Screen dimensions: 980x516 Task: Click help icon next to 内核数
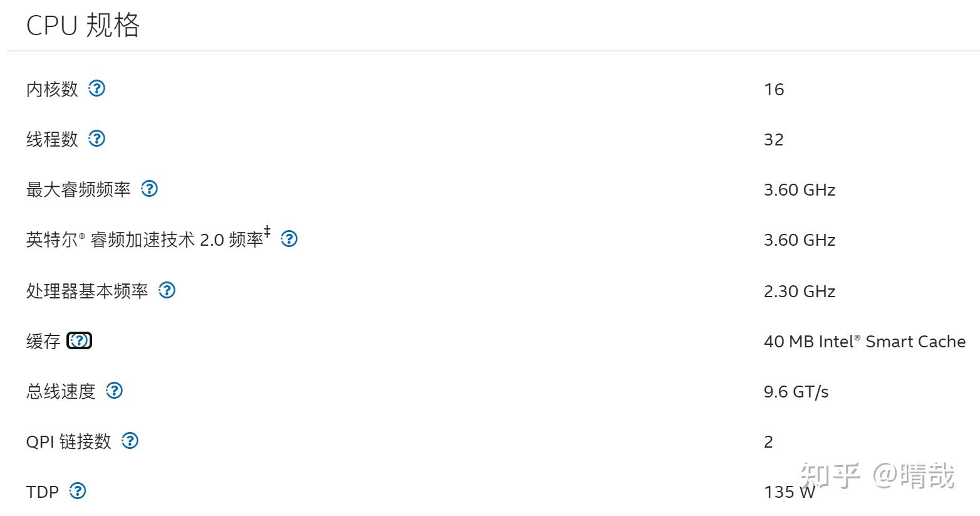point(96,88)
